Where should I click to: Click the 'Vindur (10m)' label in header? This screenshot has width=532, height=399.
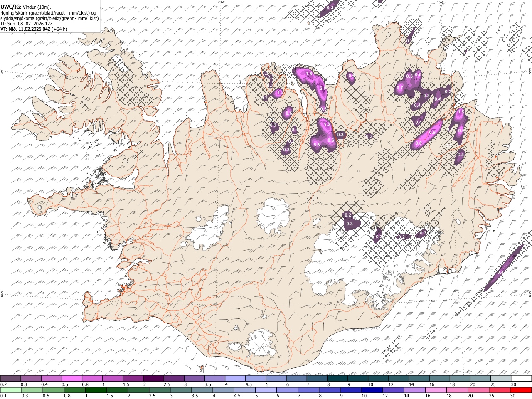(36, 7)
